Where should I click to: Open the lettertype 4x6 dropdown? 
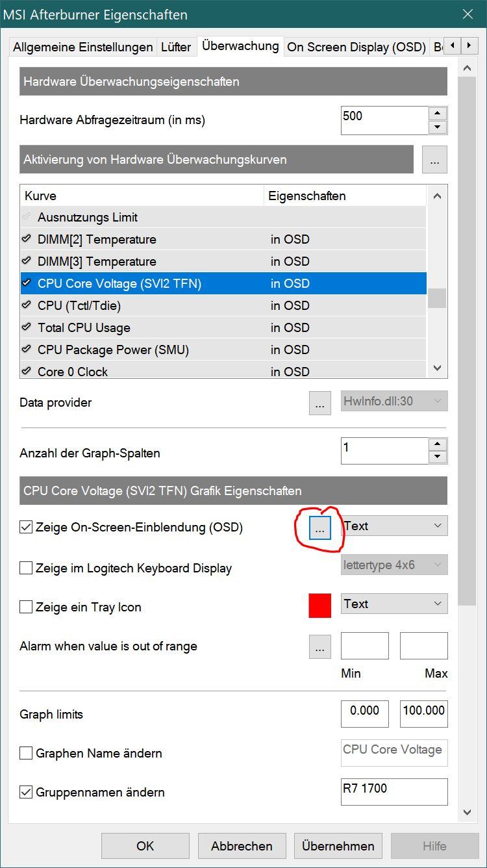pos(394,565)
